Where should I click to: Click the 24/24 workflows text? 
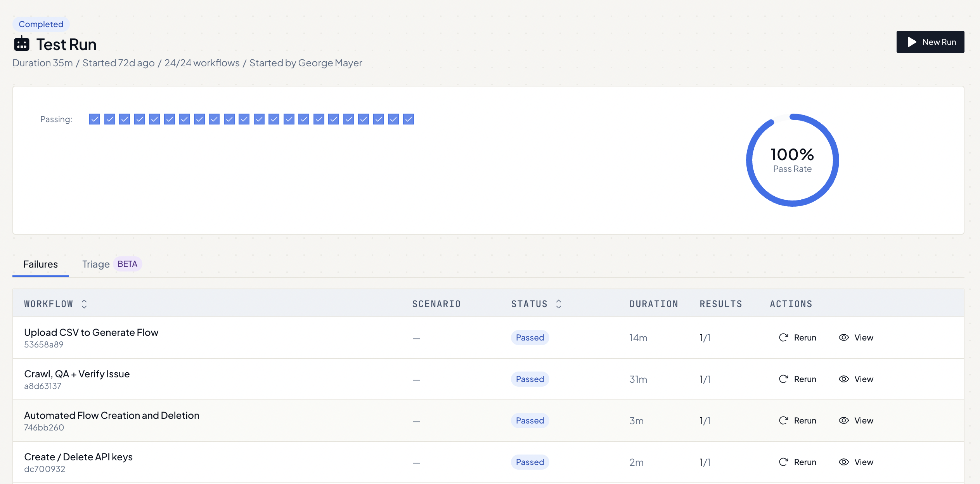pos(202,63)
